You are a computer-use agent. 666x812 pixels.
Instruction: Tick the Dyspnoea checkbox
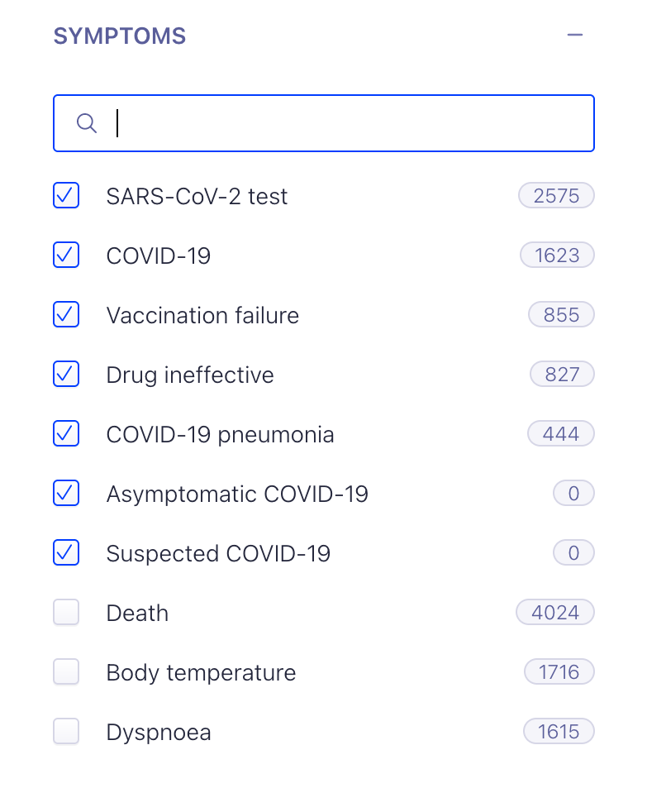[66, 731]
